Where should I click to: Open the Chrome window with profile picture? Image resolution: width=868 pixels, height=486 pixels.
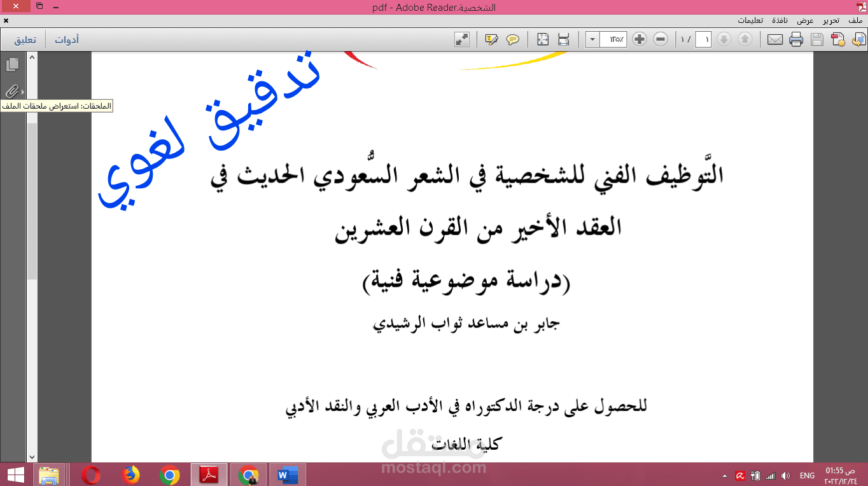point(249,475)
